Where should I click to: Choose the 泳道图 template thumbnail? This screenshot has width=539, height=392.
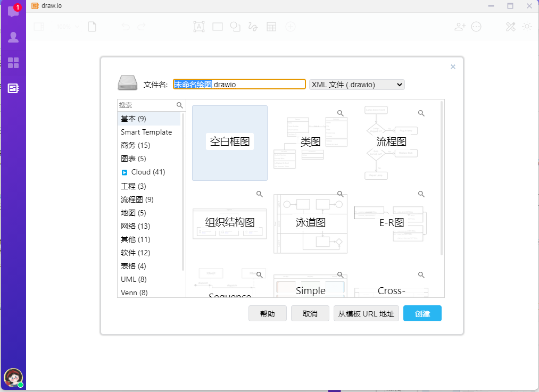pyautogui.click(x=310, y=223)
